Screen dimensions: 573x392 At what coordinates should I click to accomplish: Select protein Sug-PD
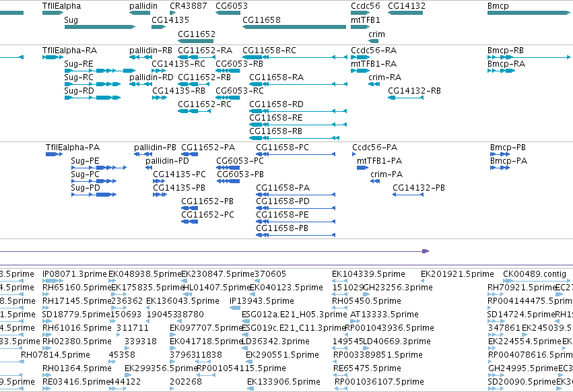point(94,195)
